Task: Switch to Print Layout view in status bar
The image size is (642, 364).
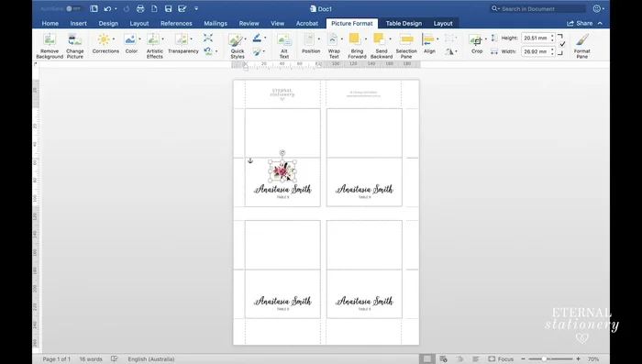Action: click(427, 359)
